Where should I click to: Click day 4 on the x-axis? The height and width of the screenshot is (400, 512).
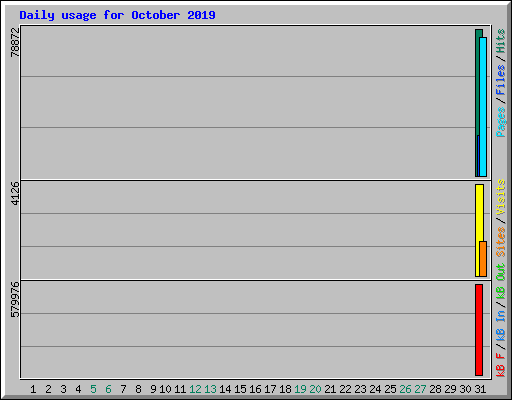tap(78, 389)
